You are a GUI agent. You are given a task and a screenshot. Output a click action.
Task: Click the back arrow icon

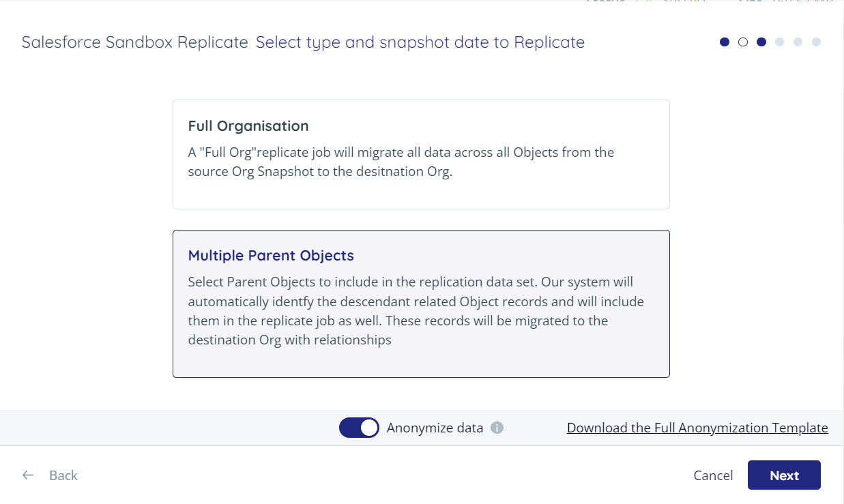click(27, 475)
